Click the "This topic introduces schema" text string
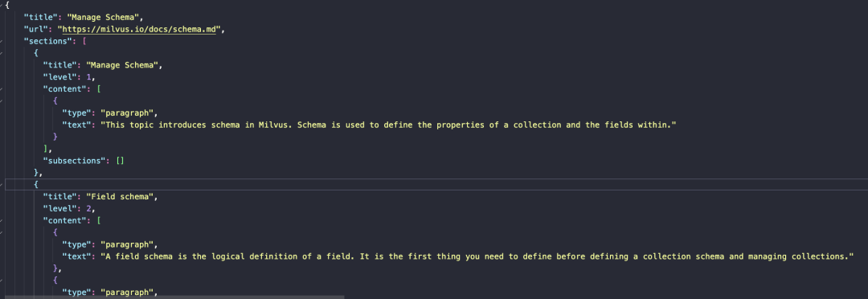 pyautogui.click(x=389, y=125)
